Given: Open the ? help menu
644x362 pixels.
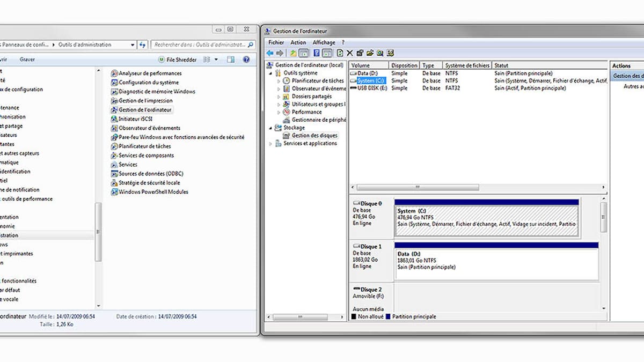Looking at the screenshot, I should [343, 42].
